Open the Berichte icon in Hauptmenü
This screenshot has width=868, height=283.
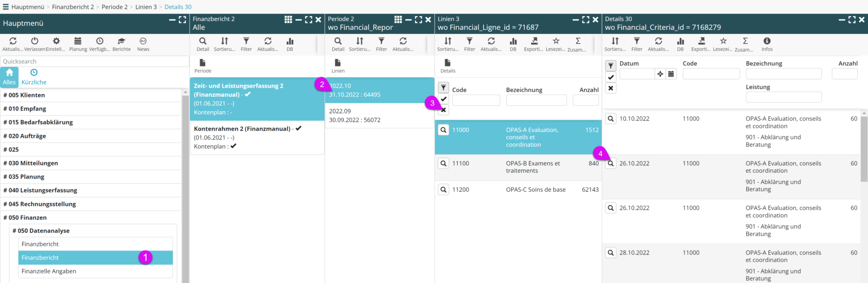pyautogui.click(x=121, y=41)
